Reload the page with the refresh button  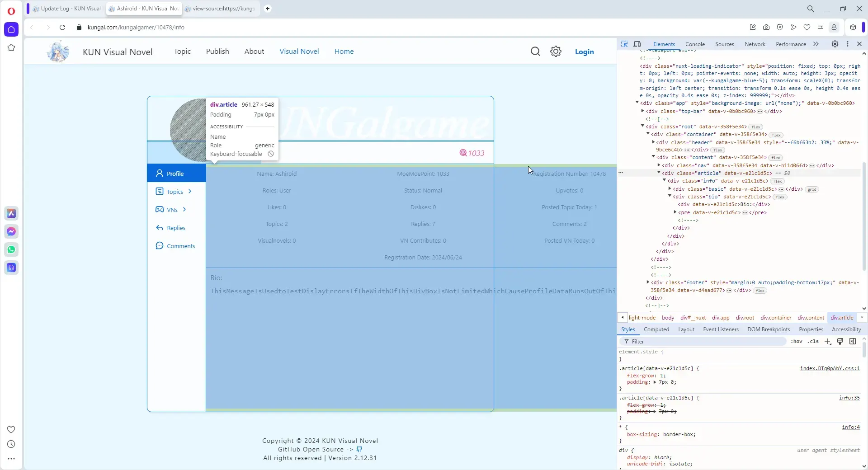tap(62, 27)
